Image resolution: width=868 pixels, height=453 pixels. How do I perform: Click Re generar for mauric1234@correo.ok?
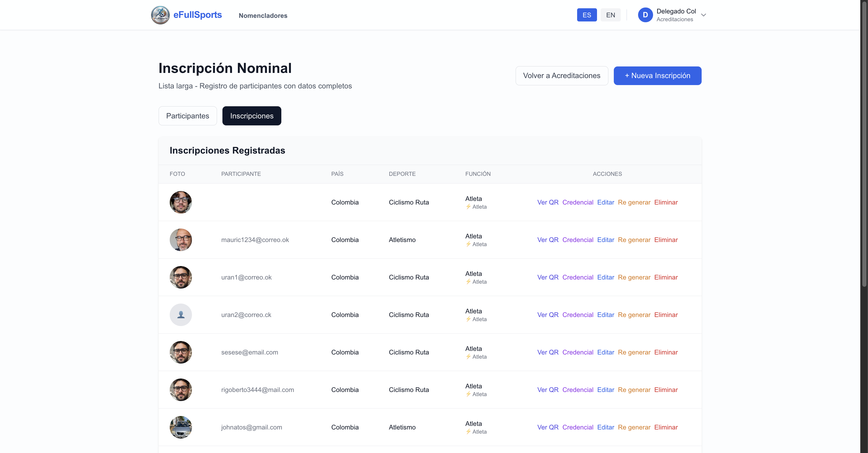pyautogui.click(x=634, y=240)
